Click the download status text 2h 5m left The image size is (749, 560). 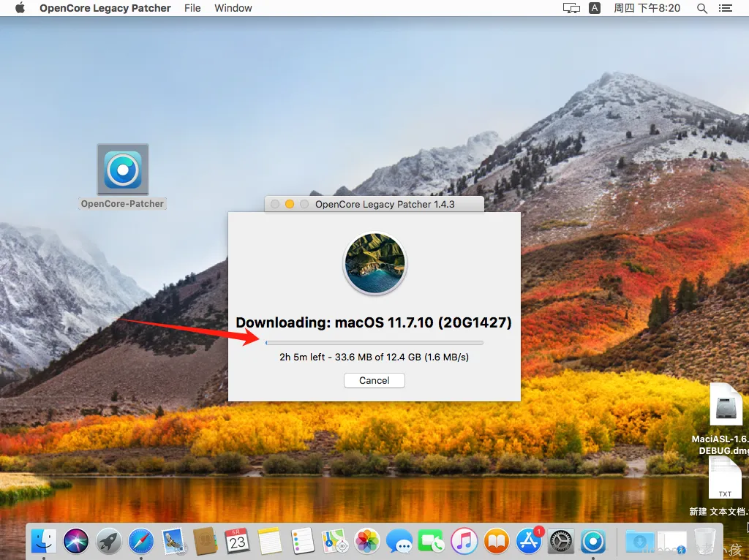(x=374, y=357)
